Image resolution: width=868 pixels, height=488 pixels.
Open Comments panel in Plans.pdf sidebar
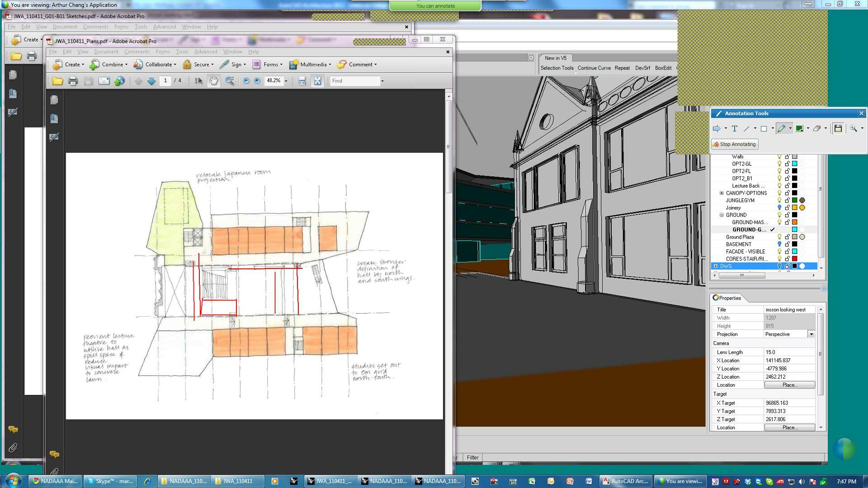click(54, 454)
